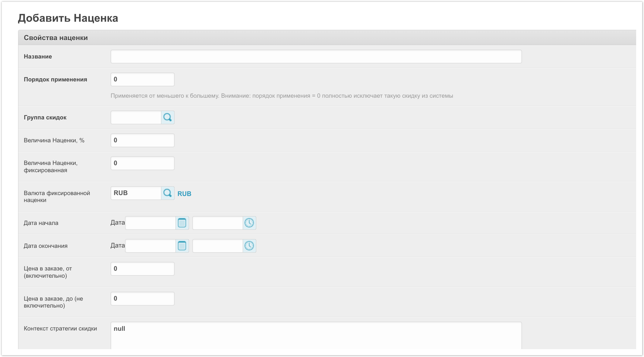Open clock time picker for Дата окончания
Viewport: 644px width, 357px height.
point(249,246)
